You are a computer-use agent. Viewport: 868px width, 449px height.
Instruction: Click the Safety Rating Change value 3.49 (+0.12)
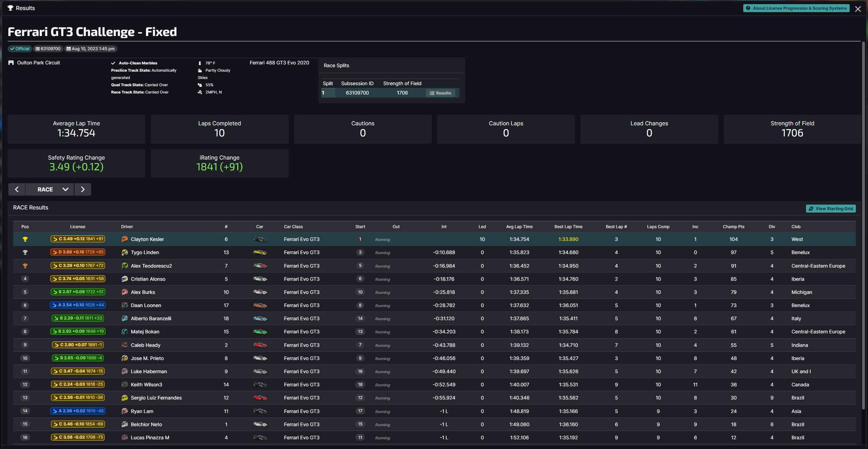tap(76, 167)
